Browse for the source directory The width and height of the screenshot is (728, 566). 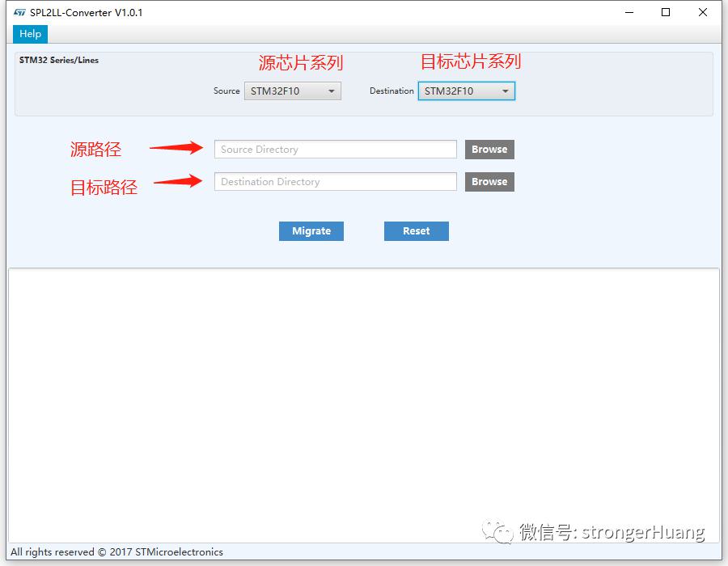tap(490, 150)
